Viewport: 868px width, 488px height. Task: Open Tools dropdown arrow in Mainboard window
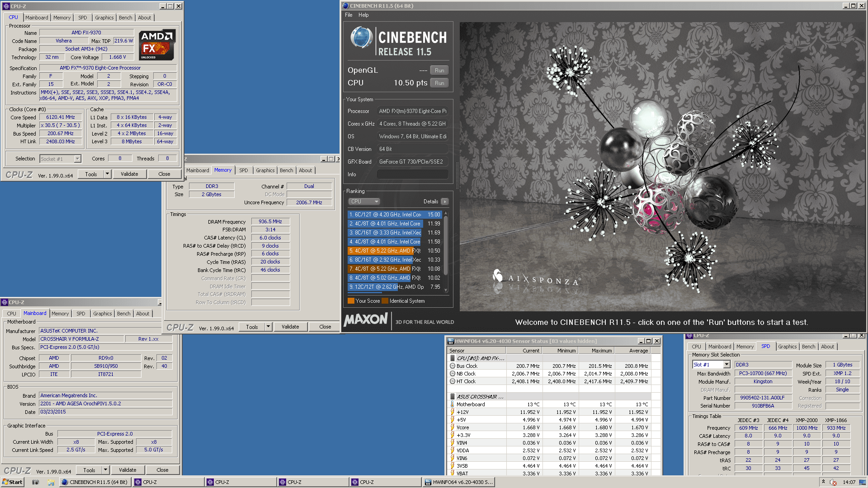tap(105, 470)
